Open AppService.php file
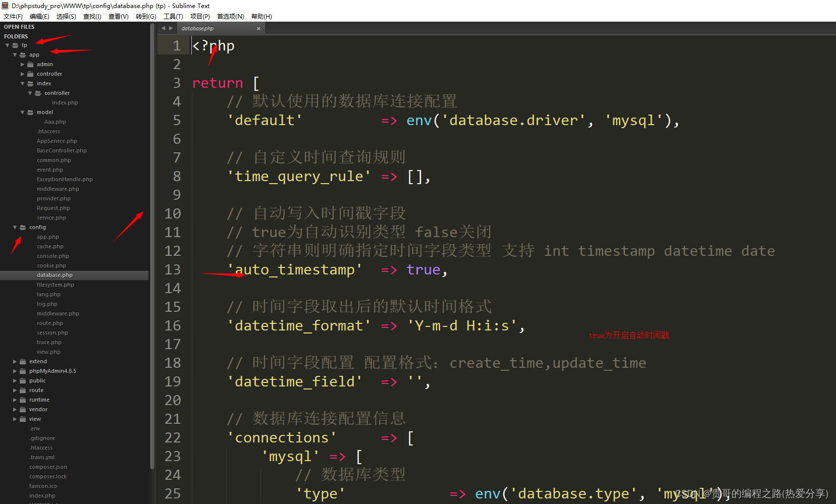Image resolution: width=836 pixels, height=504 pixels. pyautogui.click(x=57, y=141)
